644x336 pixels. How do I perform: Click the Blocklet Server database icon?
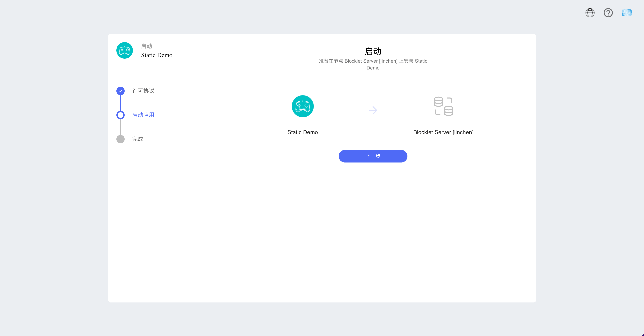coord(443,106)
